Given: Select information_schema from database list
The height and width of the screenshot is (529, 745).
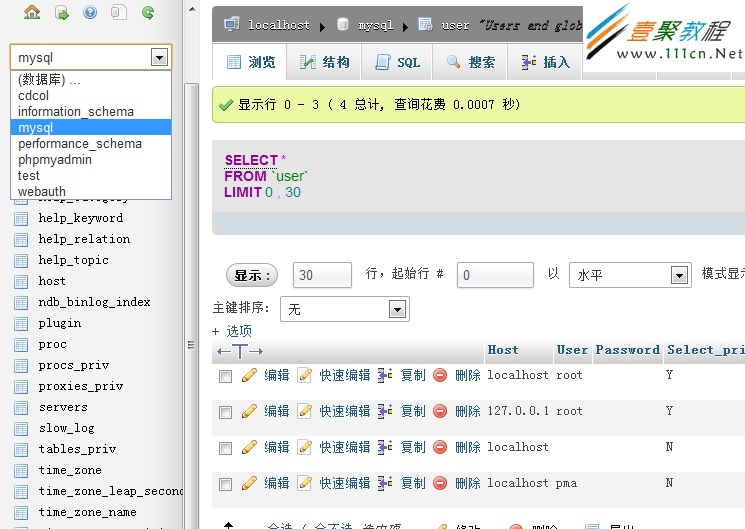Looking at the screenshot, I should coord(91,111).
